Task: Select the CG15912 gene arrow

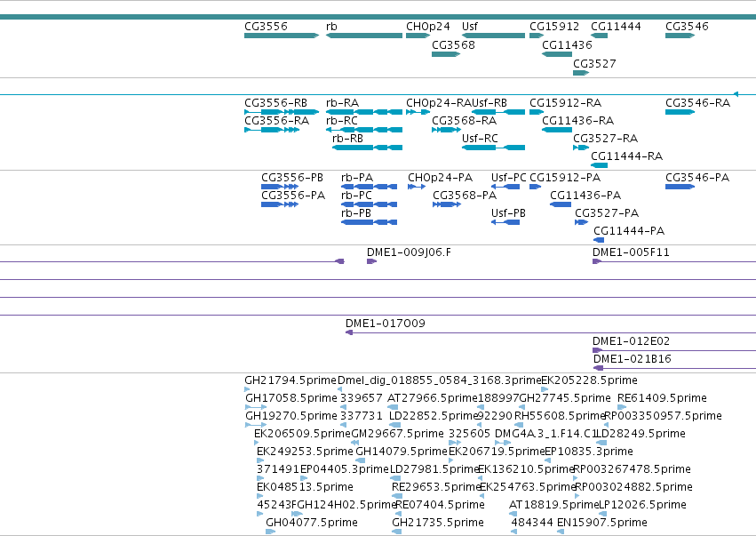Action: (x=537, y=36)
